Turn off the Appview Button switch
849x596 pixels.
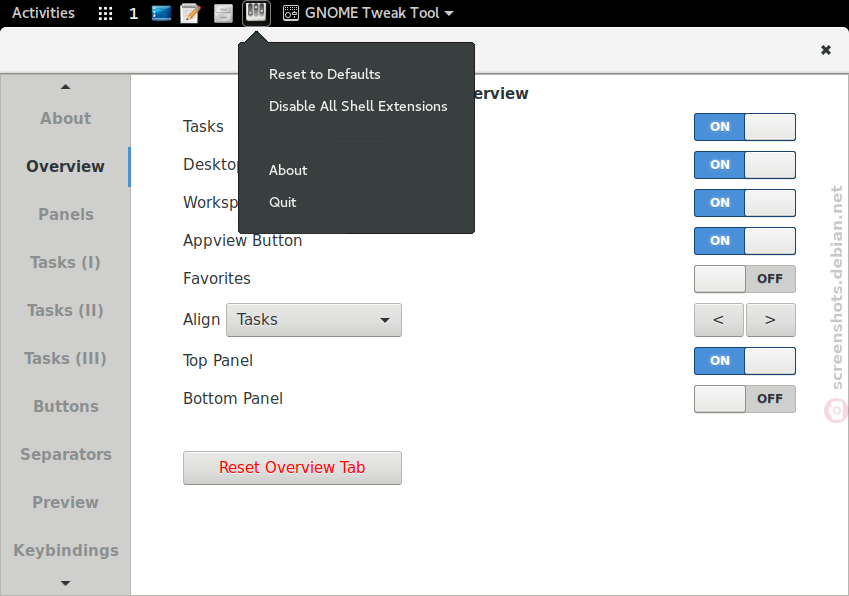tap(744, 240)
